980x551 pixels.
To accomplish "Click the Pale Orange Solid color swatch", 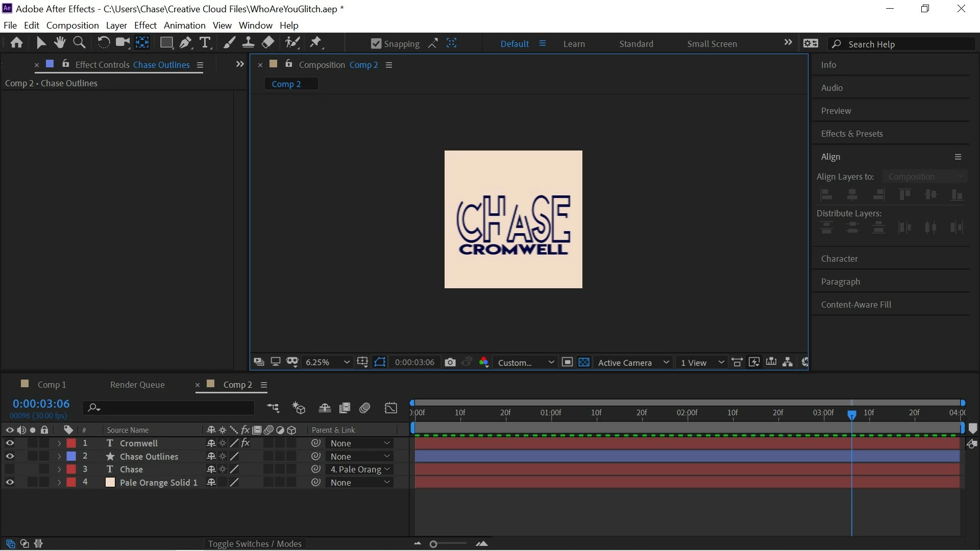I will pyautogui.click(x=110, y=483).
